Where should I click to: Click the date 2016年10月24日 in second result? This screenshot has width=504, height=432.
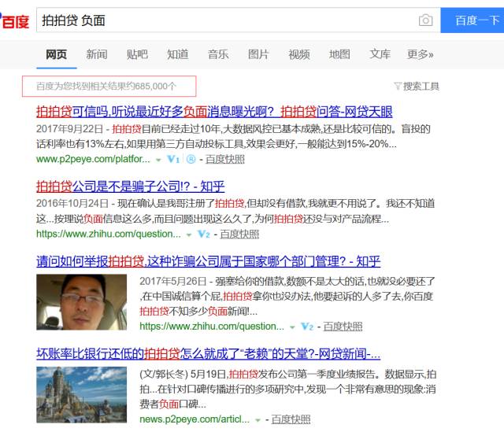coord(72,204)
